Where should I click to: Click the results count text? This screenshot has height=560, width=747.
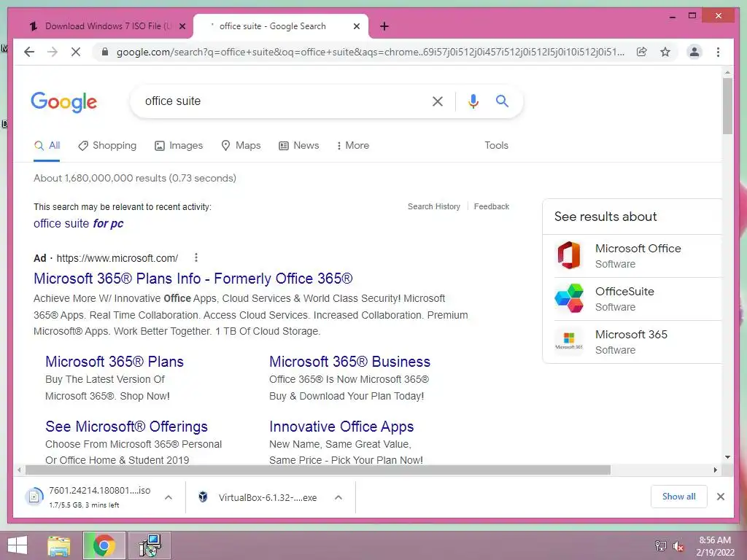tap(135, 178)
